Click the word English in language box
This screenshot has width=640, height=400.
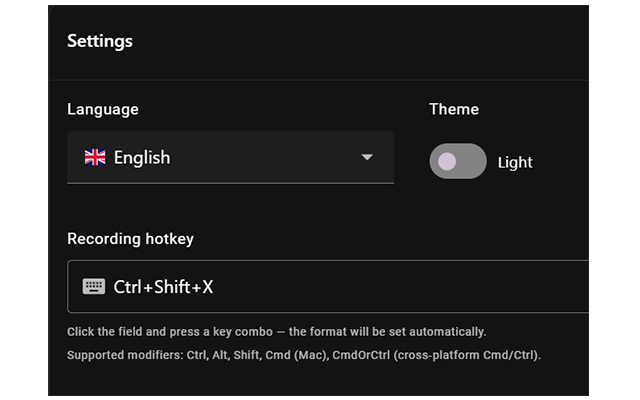click(142, 157)
